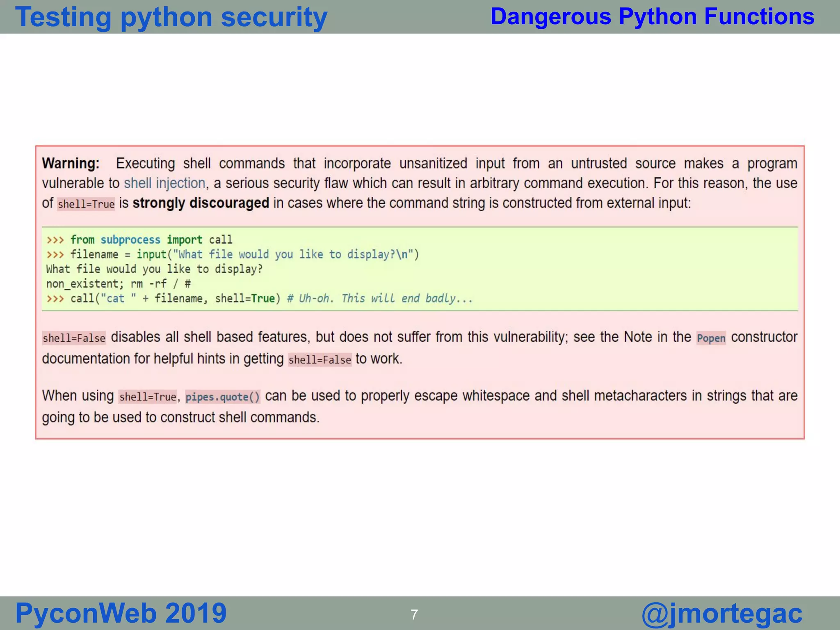Click the 'non_existent; rm -rf / #' line
This screenshot has height=630, width=840.
tap(119, 284)
